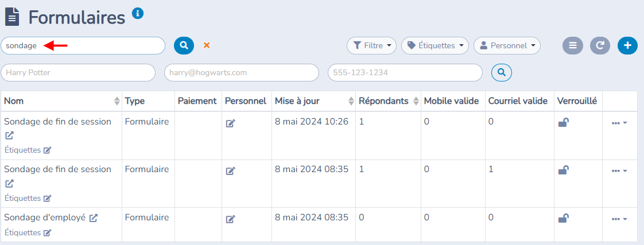Click the blue info icon beside Formulaires
This screenshot has height=245, width=644.
coord(138,14)
